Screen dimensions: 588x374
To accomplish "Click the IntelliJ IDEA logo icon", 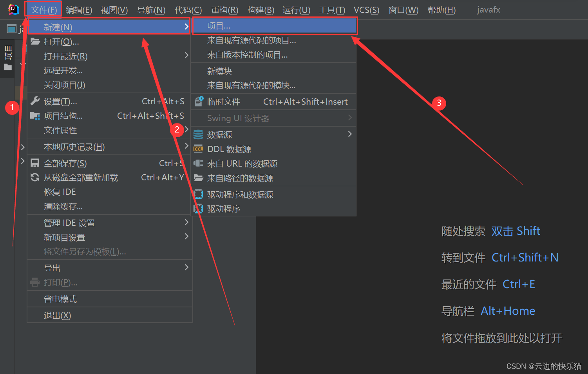I will [x=14, y=9].
